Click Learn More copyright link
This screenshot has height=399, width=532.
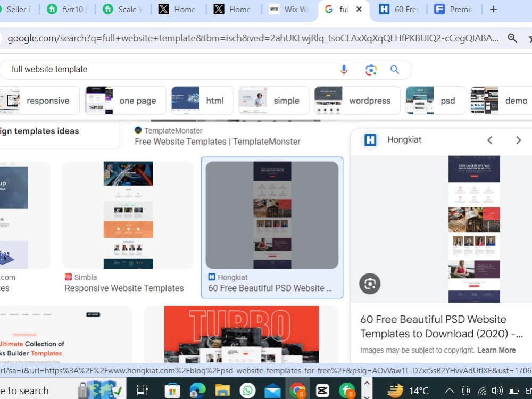coord(496,350)
